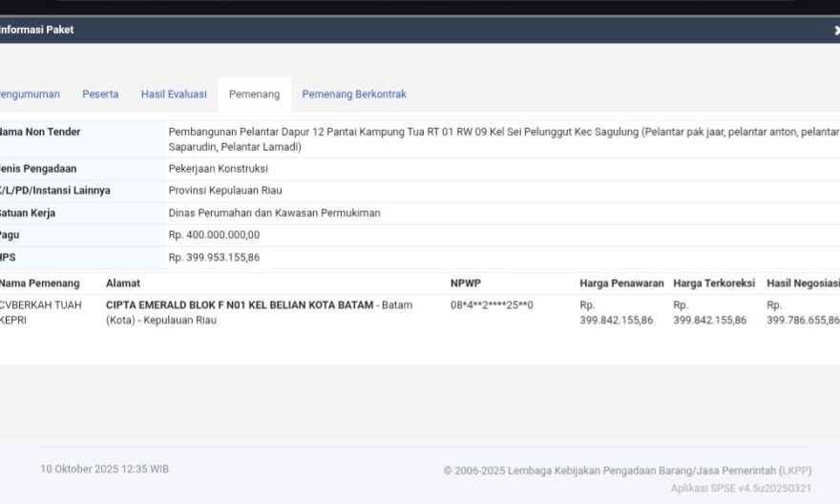Screen dimensions: 840x504
Task: Click the CIPTA EMERALD BLOK F address text
Action: coord(240,305)
